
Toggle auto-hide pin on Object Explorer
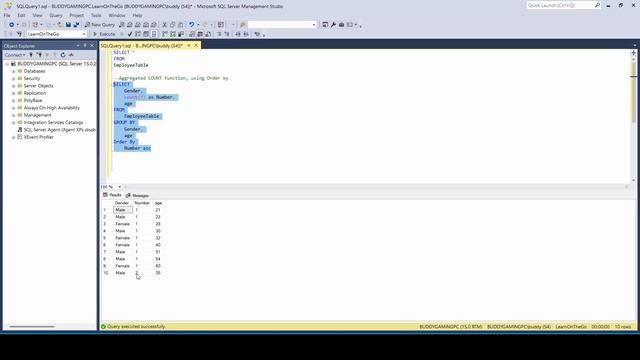click(x=85, y=46)
